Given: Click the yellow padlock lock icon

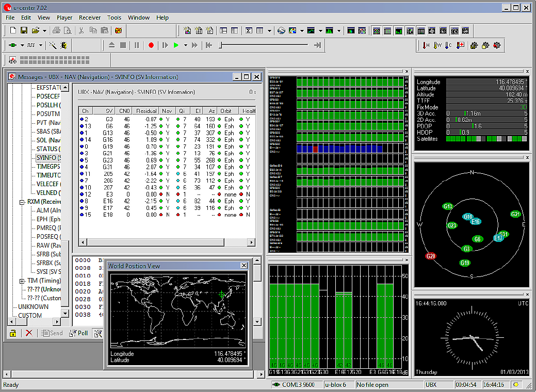Looking at the screenshot, I should point(13,333).
